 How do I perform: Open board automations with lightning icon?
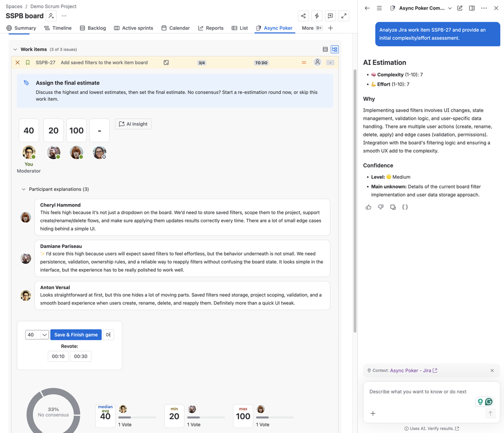pyautogui.click(x=317, y=16)
